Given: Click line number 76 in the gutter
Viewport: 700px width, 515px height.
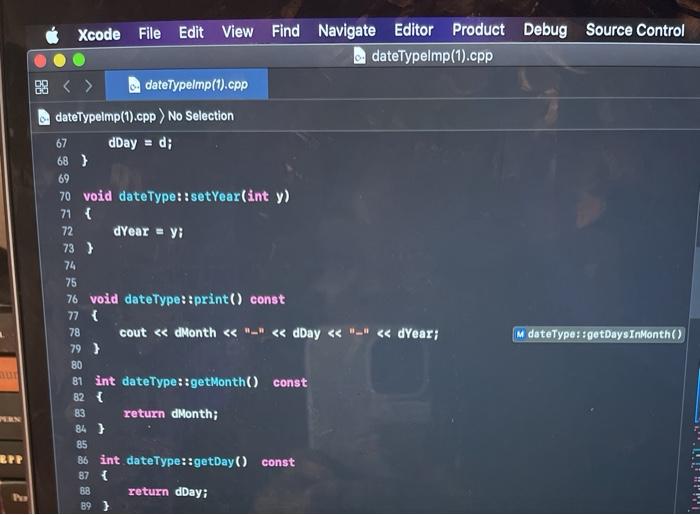Looking at the screenshot, I should pos(72,299).
